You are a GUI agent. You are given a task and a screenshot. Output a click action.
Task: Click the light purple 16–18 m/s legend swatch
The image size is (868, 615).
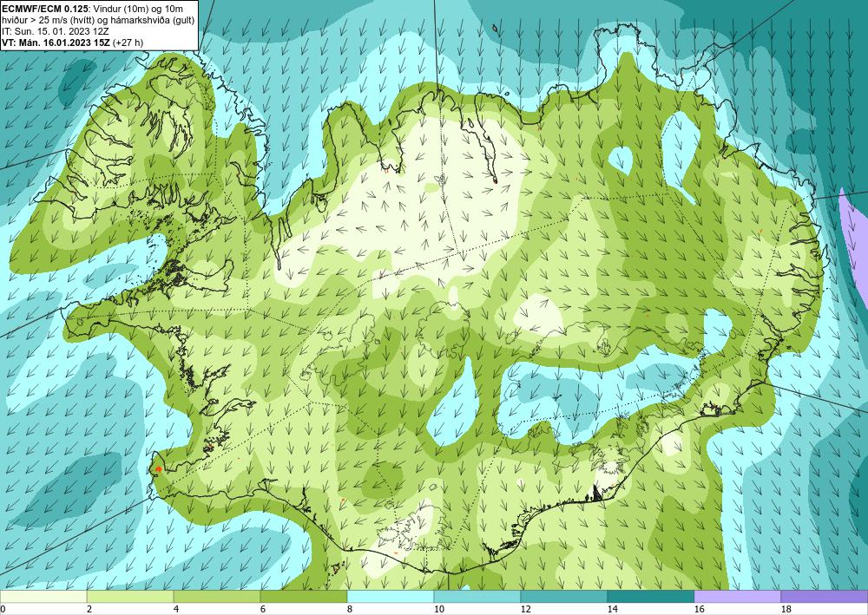[737, 596]
